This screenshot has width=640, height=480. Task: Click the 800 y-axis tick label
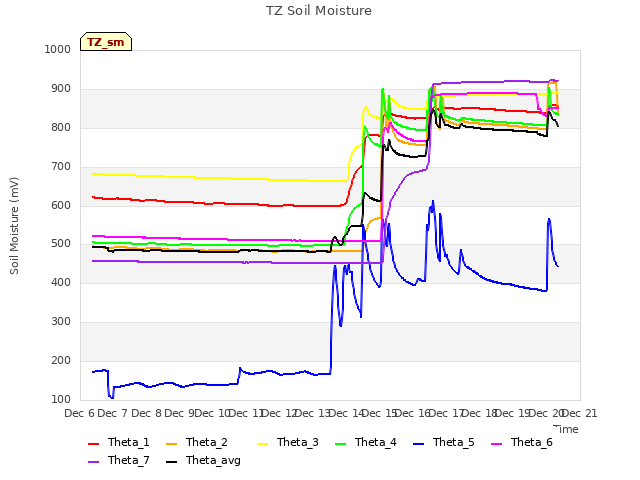click(61, 127)
